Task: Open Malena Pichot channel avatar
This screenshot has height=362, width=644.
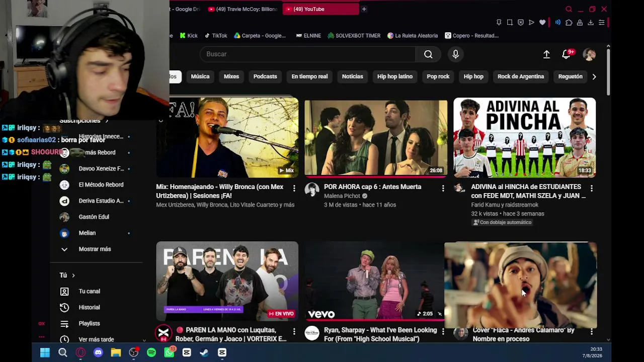Action: 312,190
